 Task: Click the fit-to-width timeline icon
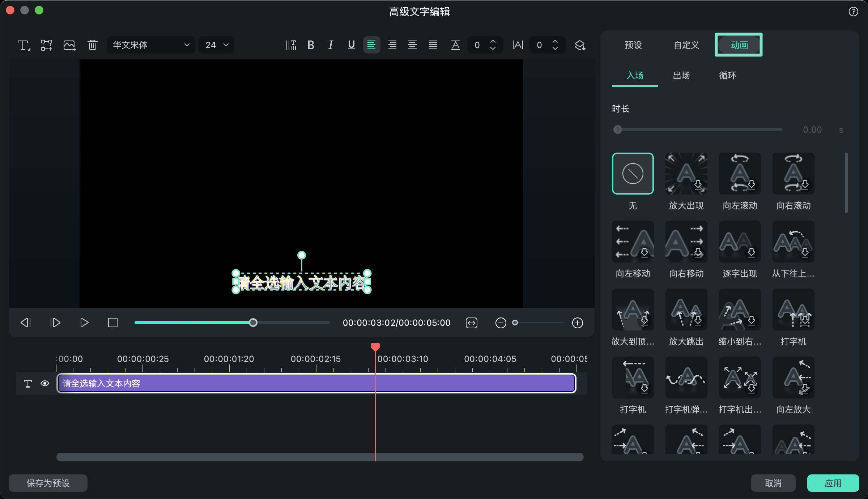click(472, 323)
